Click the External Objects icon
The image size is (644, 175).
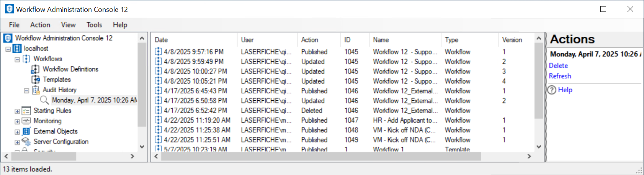[26, 131]
